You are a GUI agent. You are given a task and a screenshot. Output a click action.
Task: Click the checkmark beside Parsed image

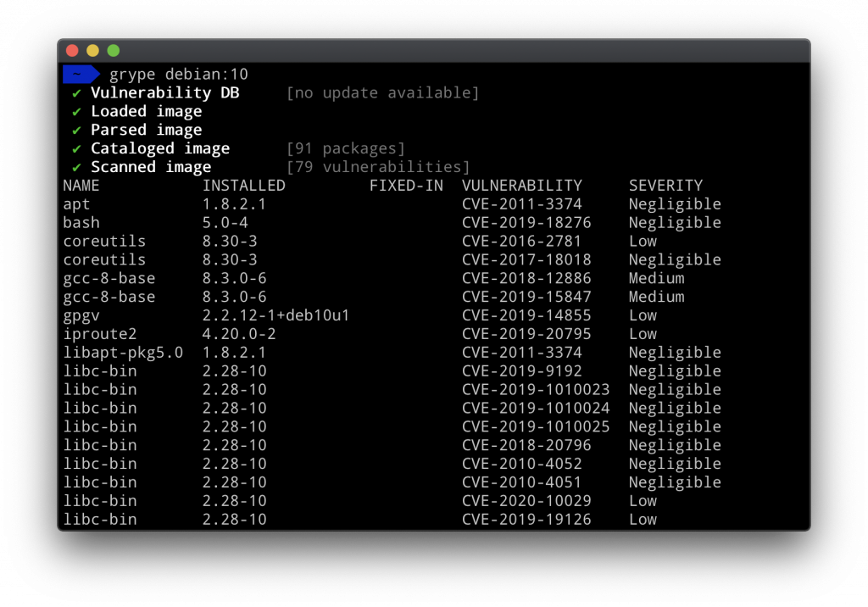tap(76, 131)
